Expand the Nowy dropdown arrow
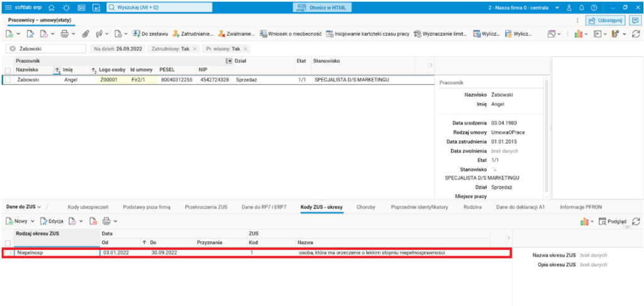644x306 pixels. click(x=33, y=221)
